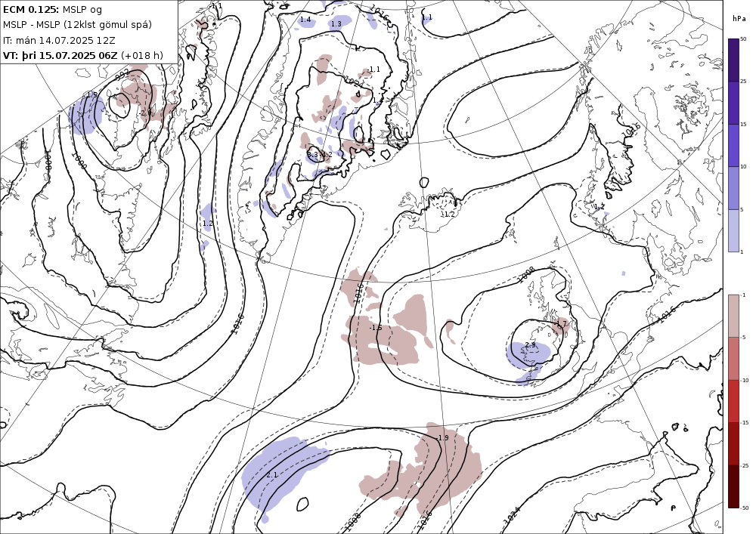Screen dimensions: 756x534
Task: Click the 'MSLP - MSLP (12klst gömul spá)' line
Action: tap(77, 25)
